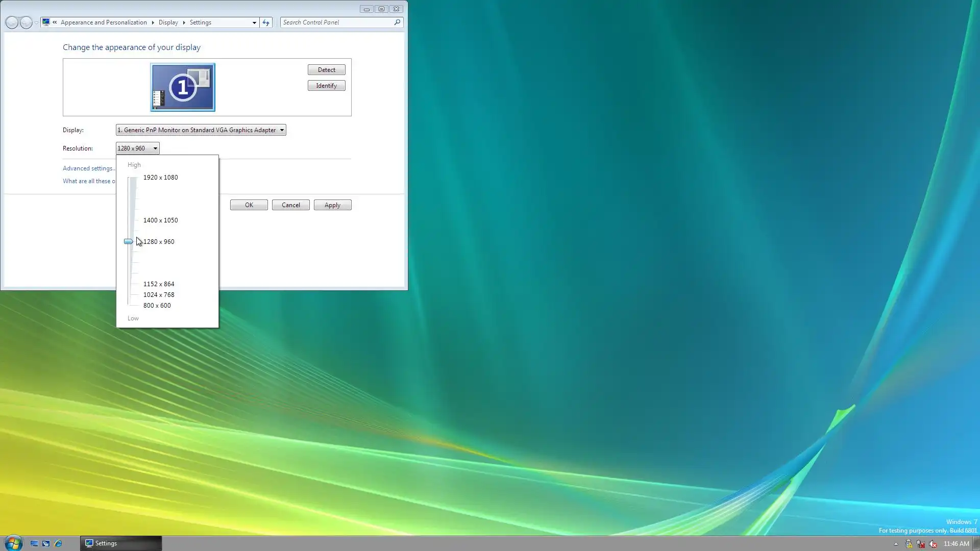Click Show Desktop quick launch icon
The height and width of the screenshot is (551, 980).
tap(34, 543)
